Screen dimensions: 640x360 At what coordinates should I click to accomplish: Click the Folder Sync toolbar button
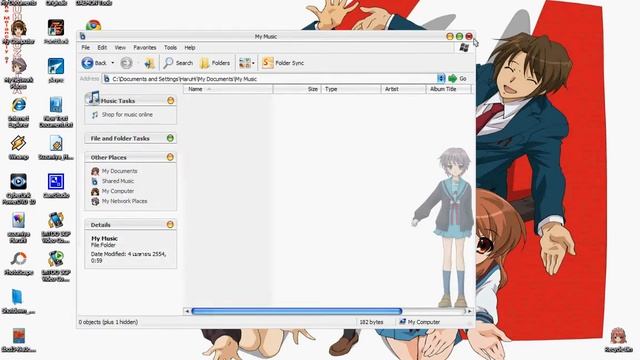coord(283,63)
